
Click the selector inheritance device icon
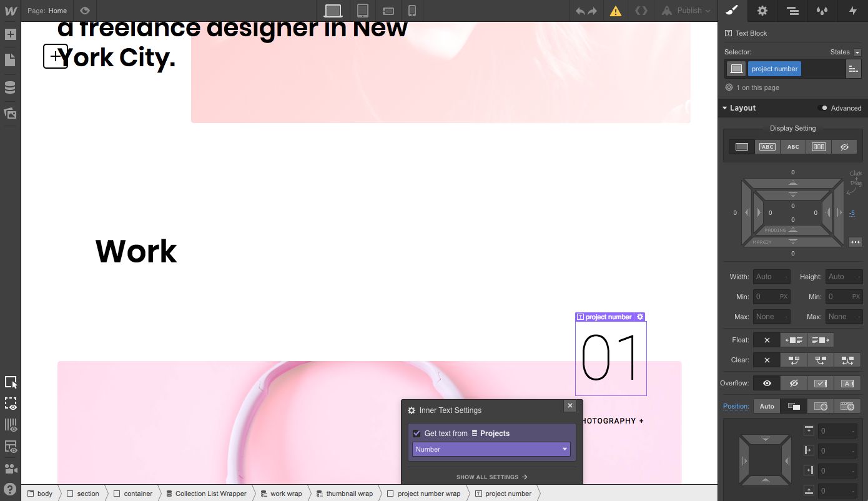tap(736, 69)
